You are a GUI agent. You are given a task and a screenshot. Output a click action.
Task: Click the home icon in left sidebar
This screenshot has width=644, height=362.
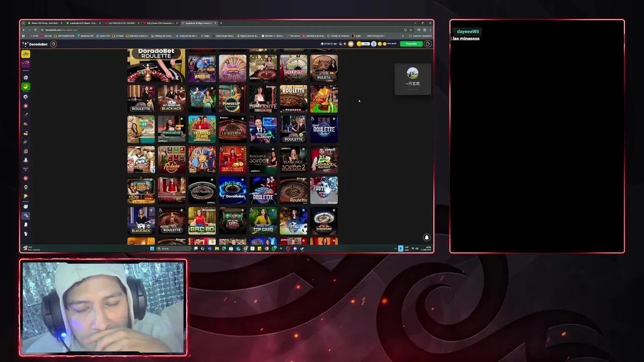tap(26, 77)
